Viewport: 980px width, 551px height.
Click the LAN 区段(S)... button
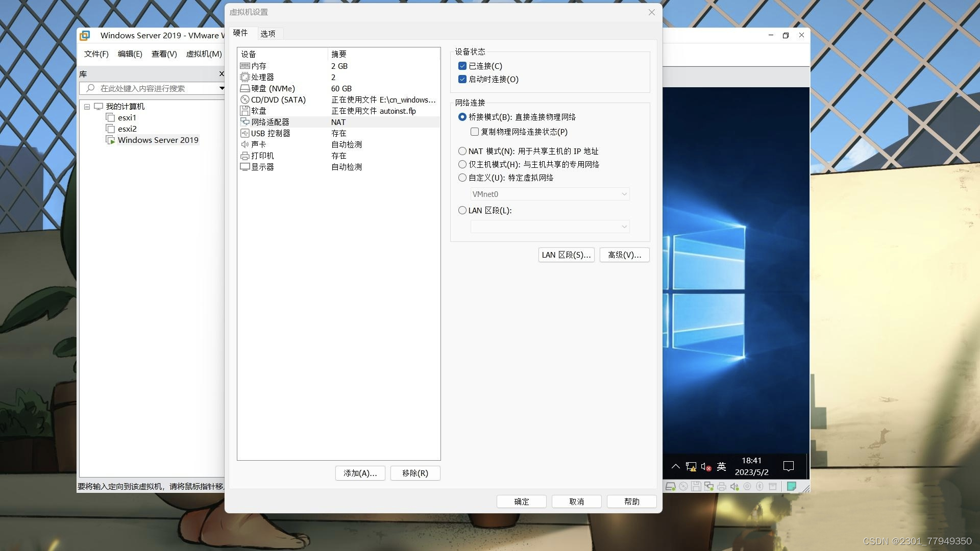(566, 255)
